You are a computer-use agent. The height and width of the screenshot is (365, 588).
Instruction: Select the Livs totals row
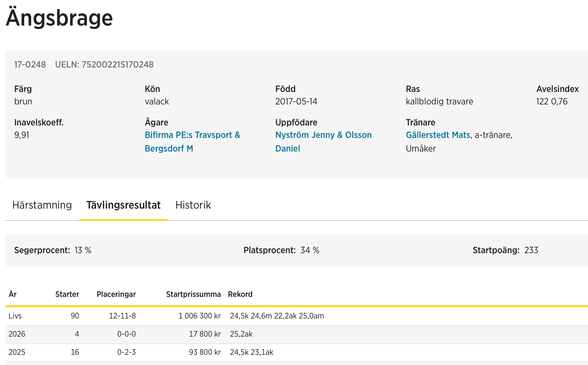point(15,316)
